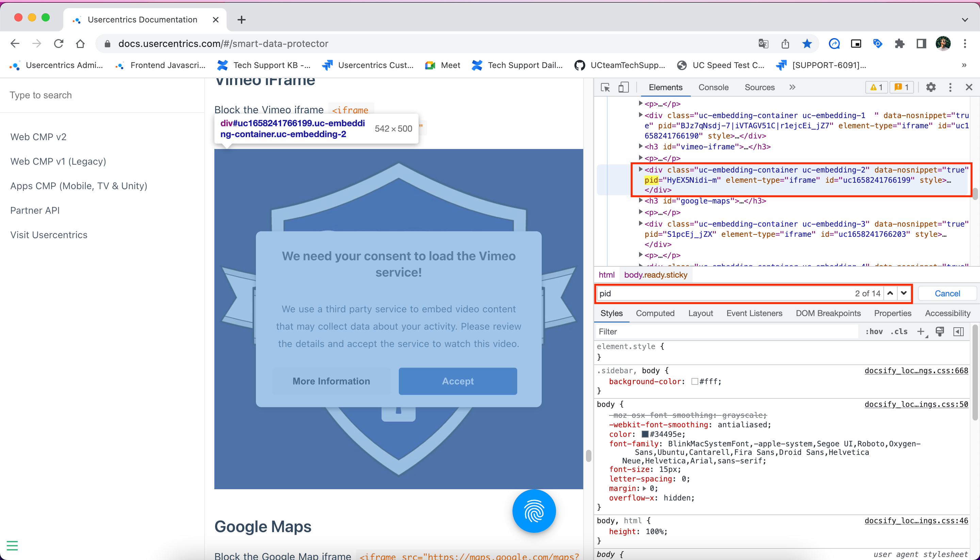The image size is (980, 560).
Task: Open the DOM Breakpoints tab
Action: tap(828, 313)
